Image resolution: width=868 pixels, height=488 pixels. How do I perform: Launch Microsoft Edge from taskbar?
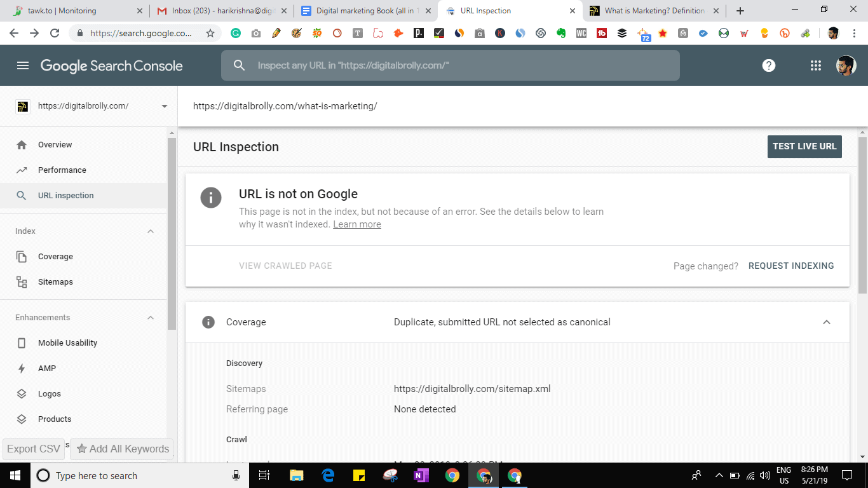[328, 475]
